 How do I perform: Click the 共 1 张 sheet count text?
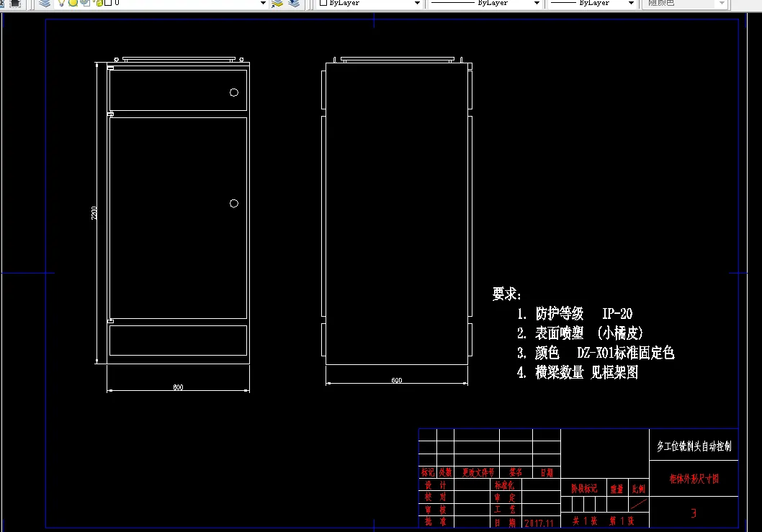tap(585, 520)
